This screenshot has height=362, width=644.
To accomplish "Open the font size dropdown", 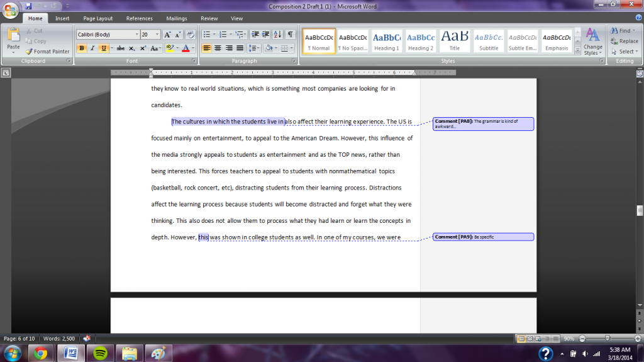I will [x=157, y=35].
